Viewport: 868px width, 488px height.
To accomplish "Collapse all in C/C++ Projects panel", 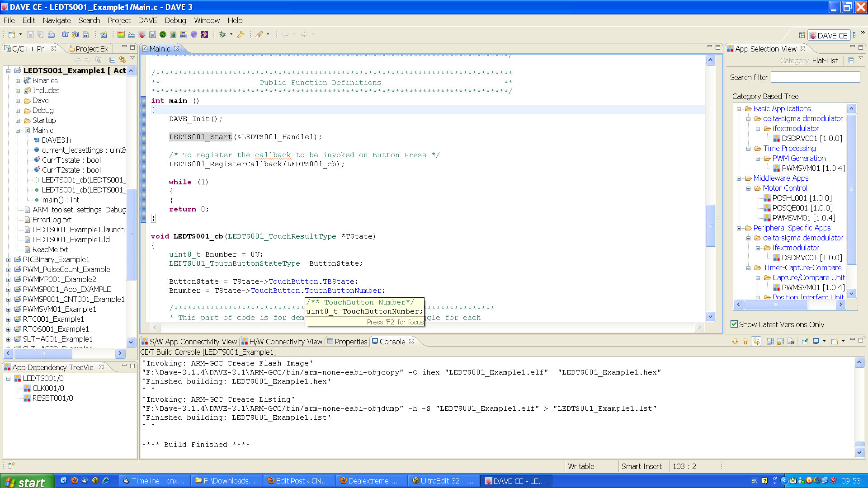I will click(x=112, y=60).
